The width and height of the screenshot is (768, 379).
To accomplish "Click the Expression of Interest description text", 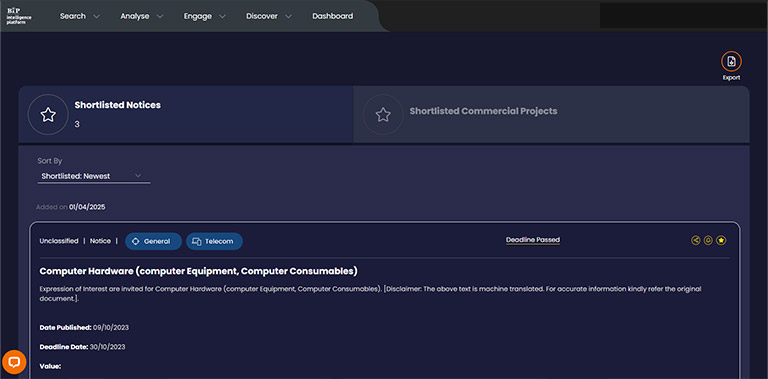I will [370, 293].
